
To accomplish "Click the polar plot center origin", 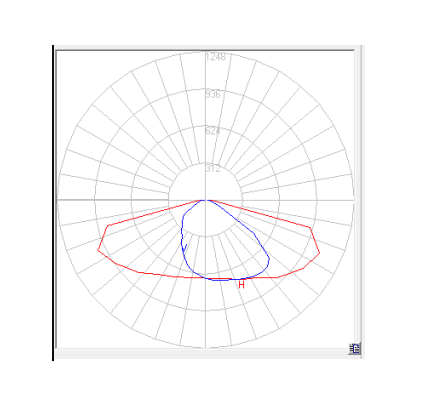I will 205,200.
